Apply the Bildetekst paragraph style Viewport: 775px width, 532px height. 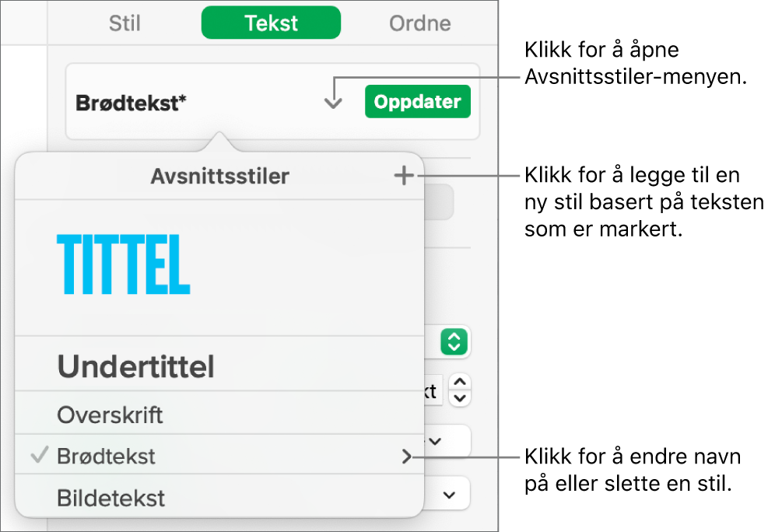click(219, 496)
